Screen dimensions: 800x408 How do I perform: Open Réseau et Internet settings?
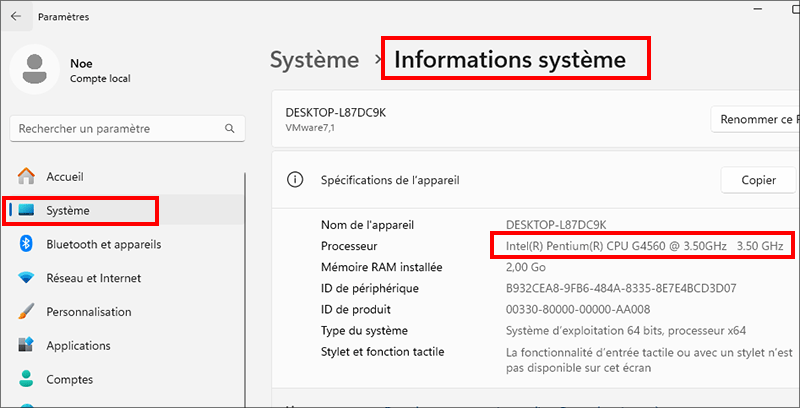tap(126, 278)
